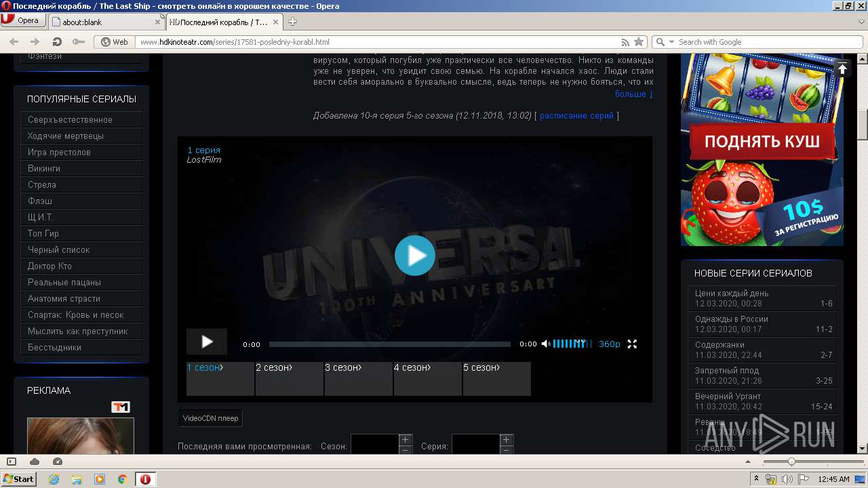Adjust the player volume bars
The height and width of the screenshot is (488, 868).
[572, 344]
